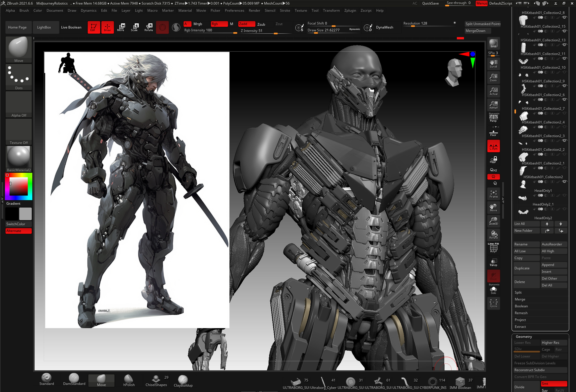Image resolution: width=576 pixels, height=392 pixels.
Task: Collapse the Geometry subpalette header
Action: coord(524,337)
